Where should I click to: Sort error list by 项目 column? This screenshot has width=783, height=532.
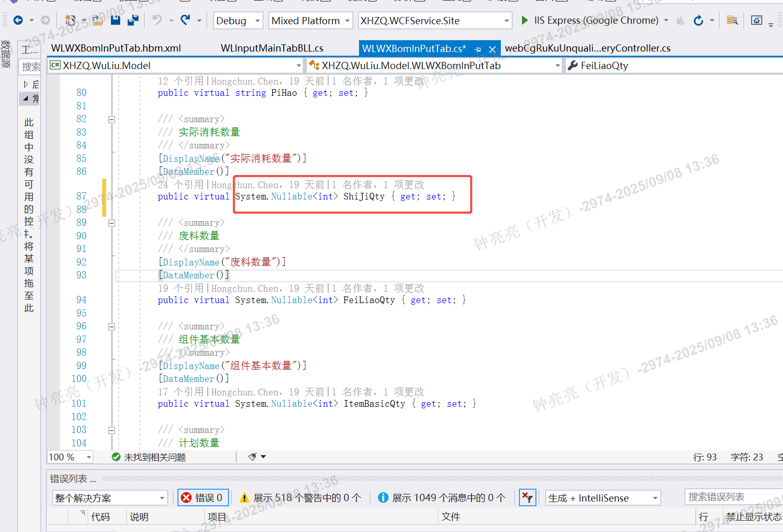tap(217, 517)
